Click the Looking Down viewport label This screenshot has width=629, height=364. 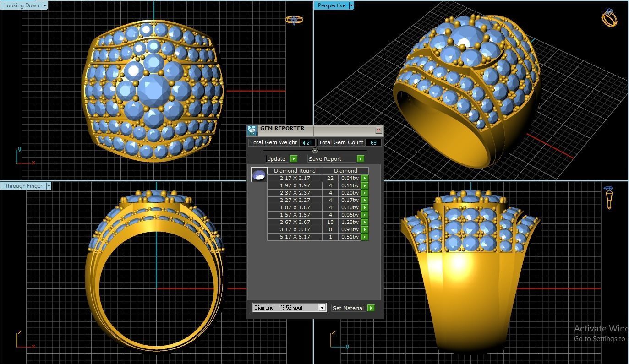22,5
